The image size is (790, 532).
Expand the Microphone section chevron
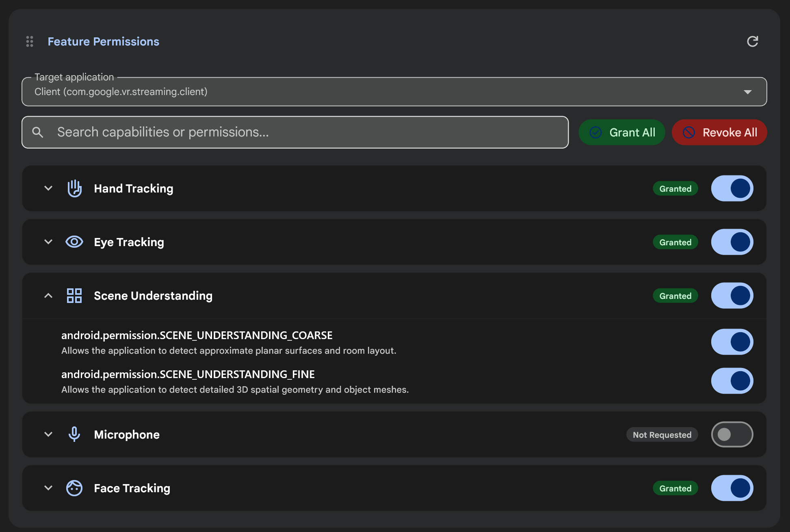48,435
